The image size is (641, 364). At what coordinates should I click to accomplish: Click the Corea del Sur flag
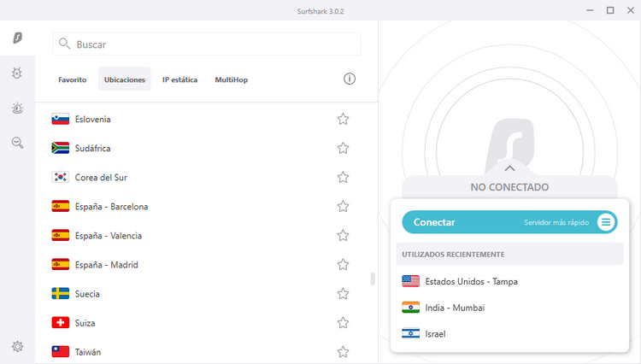(60, 177)
